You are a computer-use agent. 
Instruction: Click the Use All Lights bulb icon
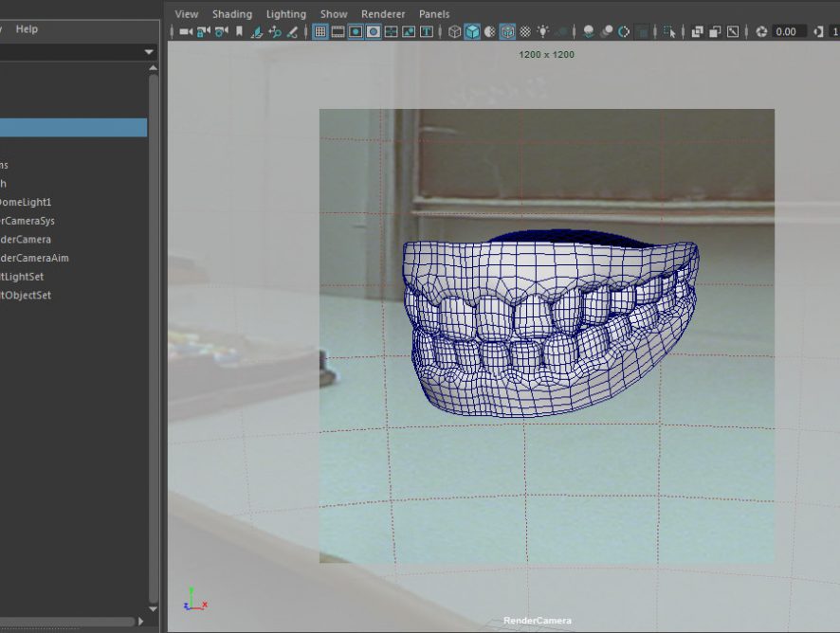(543, 31)
